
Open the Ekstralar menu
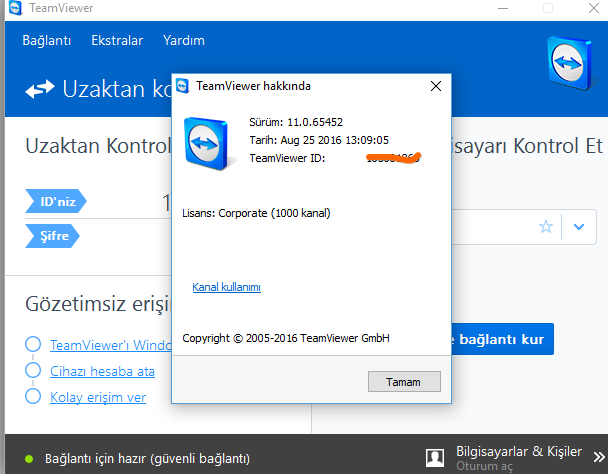(x=117, y=41)
